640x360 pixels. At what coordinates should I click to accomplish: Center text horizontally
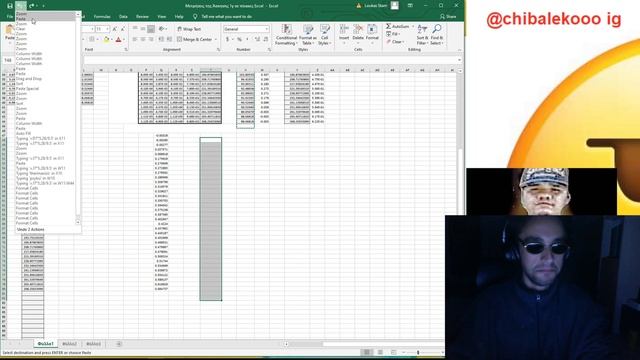143,39
